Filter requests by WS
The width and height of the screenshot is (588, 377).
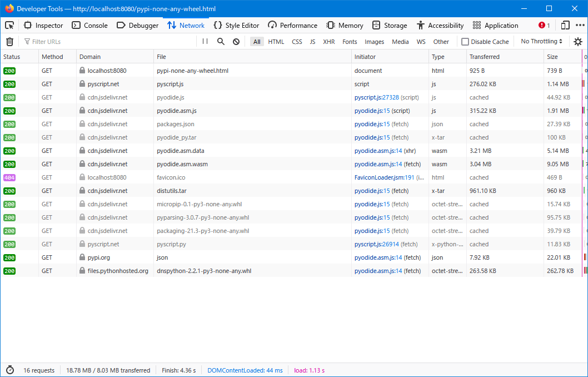pyautogui.click(x=421, y=42)
